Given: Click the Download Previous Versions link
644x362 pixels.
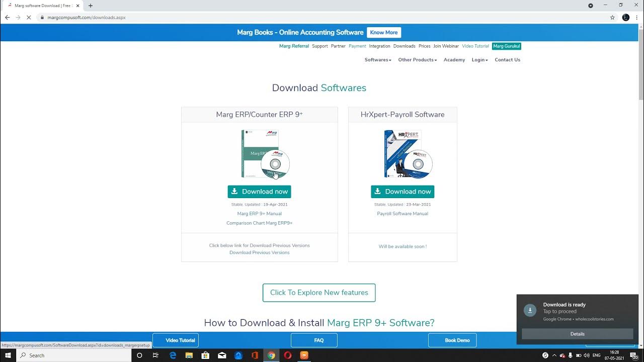Looking at the screenshot, I should click(260, 252).
